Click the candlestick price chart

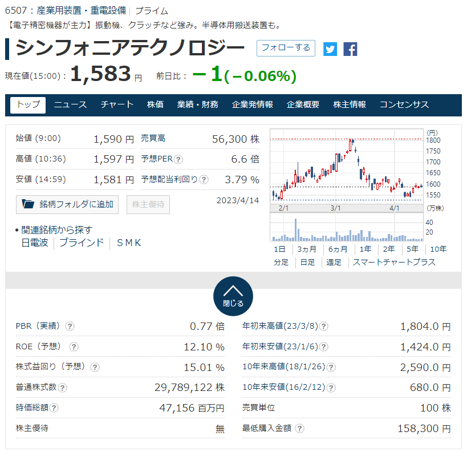(346, 166)
